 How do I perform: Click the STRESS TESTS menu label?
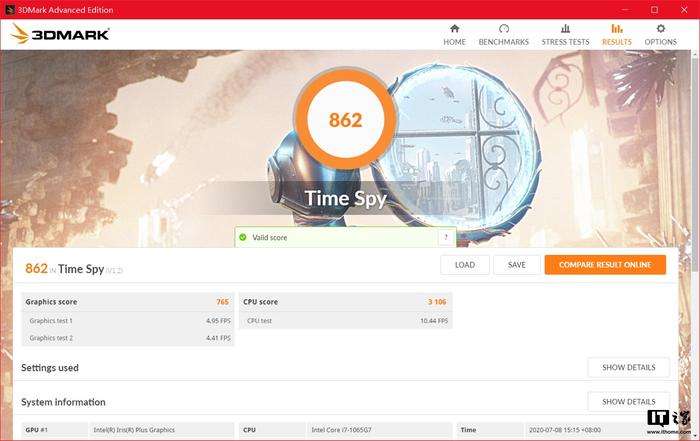[x=565, y=42]
